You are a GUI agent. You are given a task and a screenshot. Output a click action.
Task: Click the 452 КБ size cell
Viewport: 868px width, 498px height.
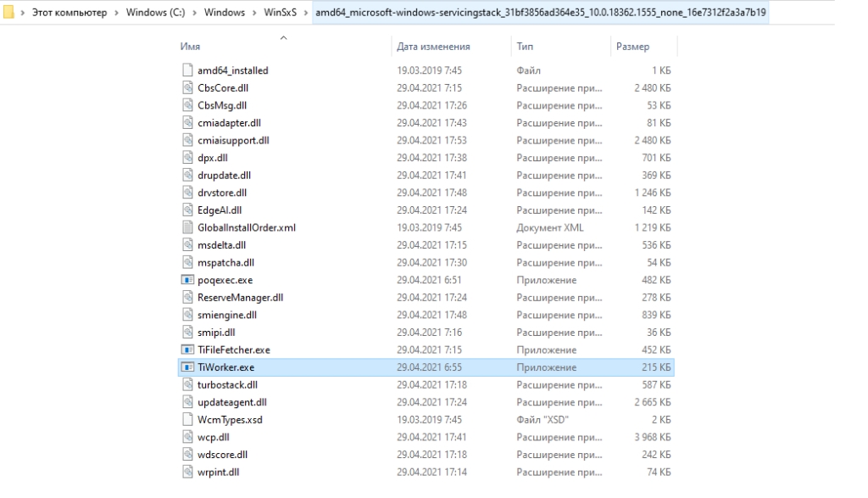tap(656, 350)
